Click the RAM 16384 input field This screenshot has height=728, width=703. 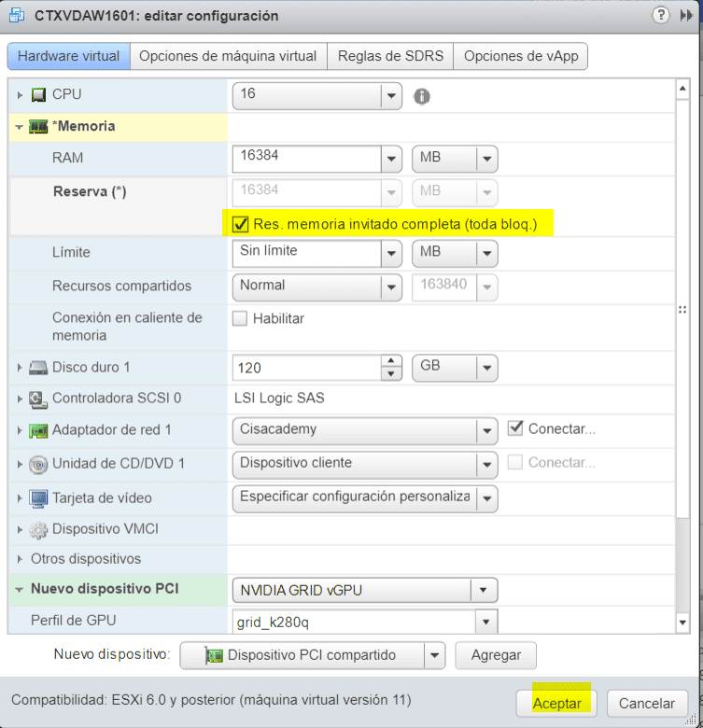pyautogui.click(x=306, y=159)
